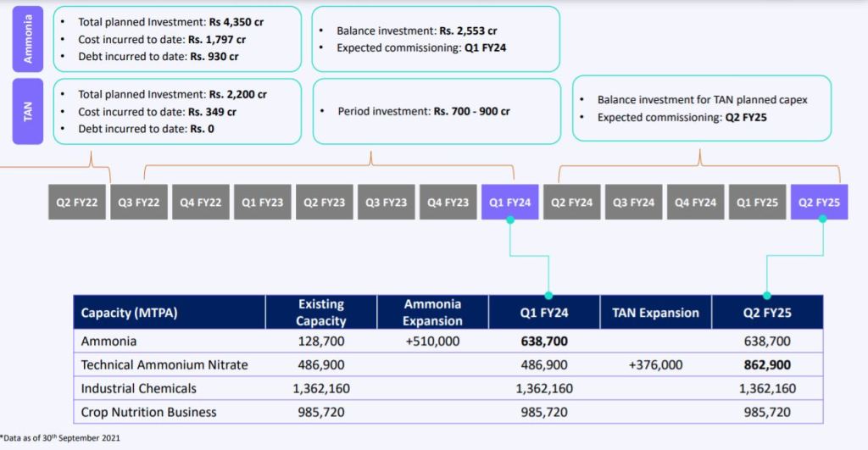Select the Existing Capacity column header

coord(321,312)
